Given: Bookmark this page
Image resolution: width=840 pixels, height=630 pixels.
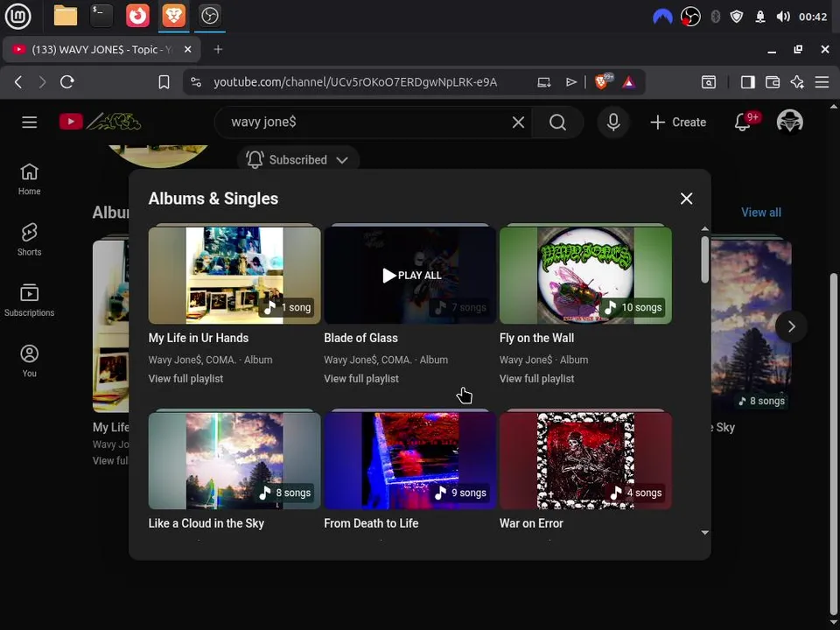Looking at the screenshot, I should coord(164,82).
